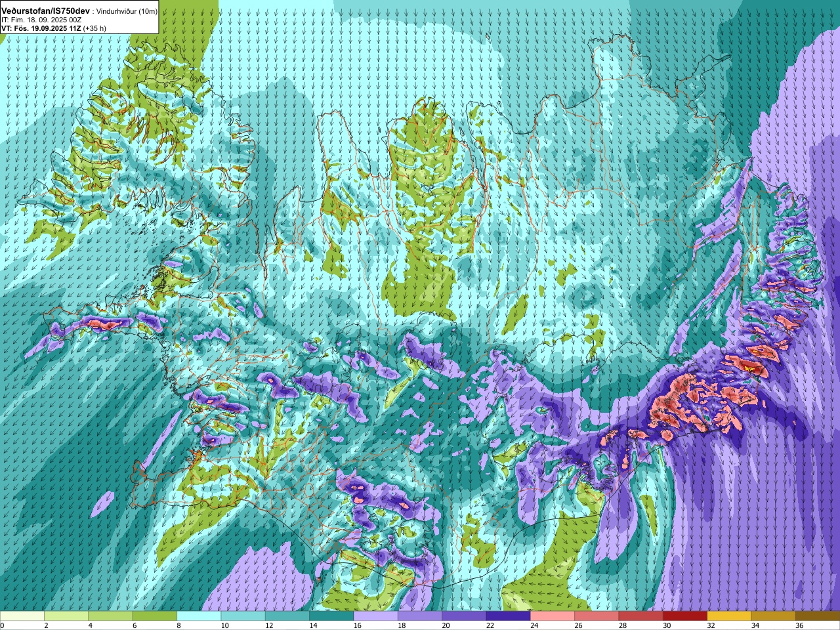The width and height of the screenshot is (840, 630).
Task: Click the Veðurstofan/IS750dev title text
Action: tap(45, 11)
